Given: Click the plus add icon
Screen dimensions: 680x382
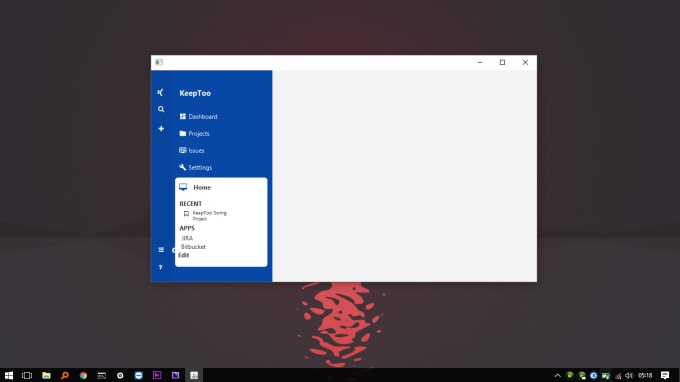Looking at the screenshot, I should point(161,129).
